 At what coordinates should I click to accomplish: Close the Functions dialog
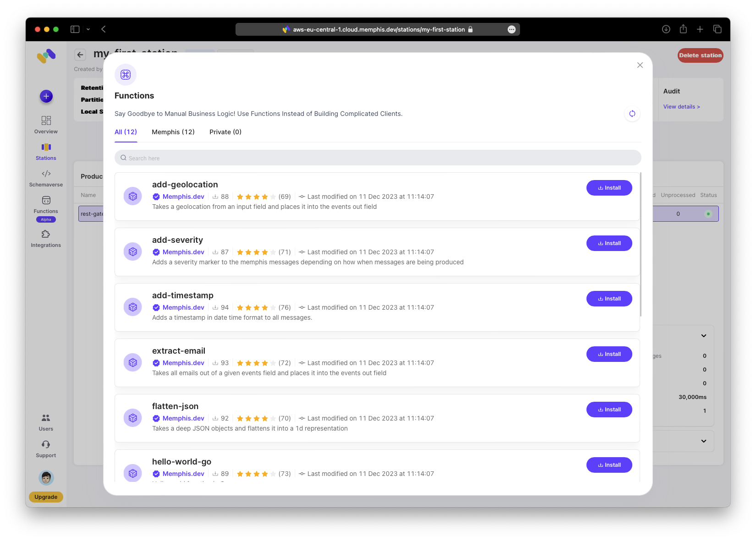[640, 65]
